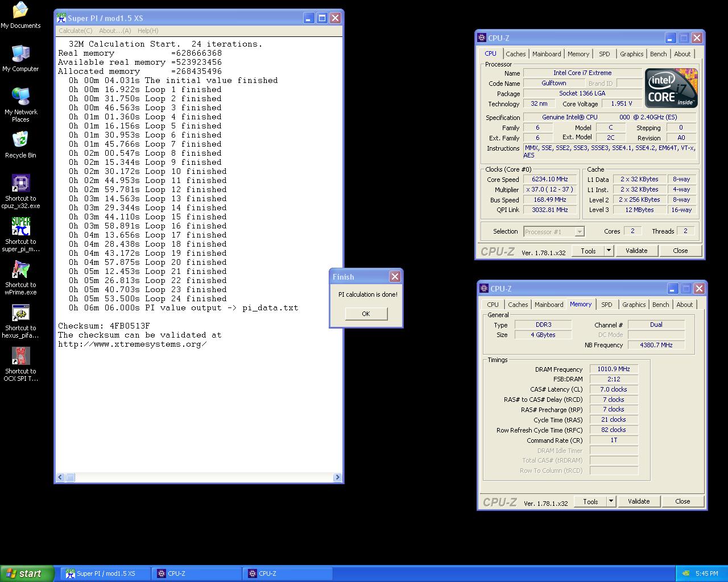Screen dimensions: 728x582
Task: Click Close button in upper CPU-Z window
Action: click(x=680, y=251)
